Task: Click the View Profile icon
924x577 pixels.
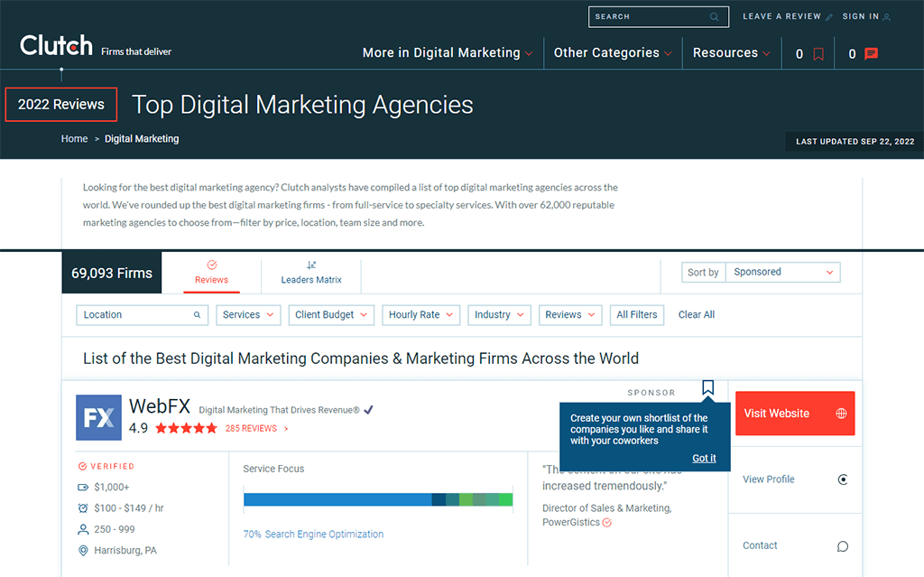Action: click(x=843, y=479)
